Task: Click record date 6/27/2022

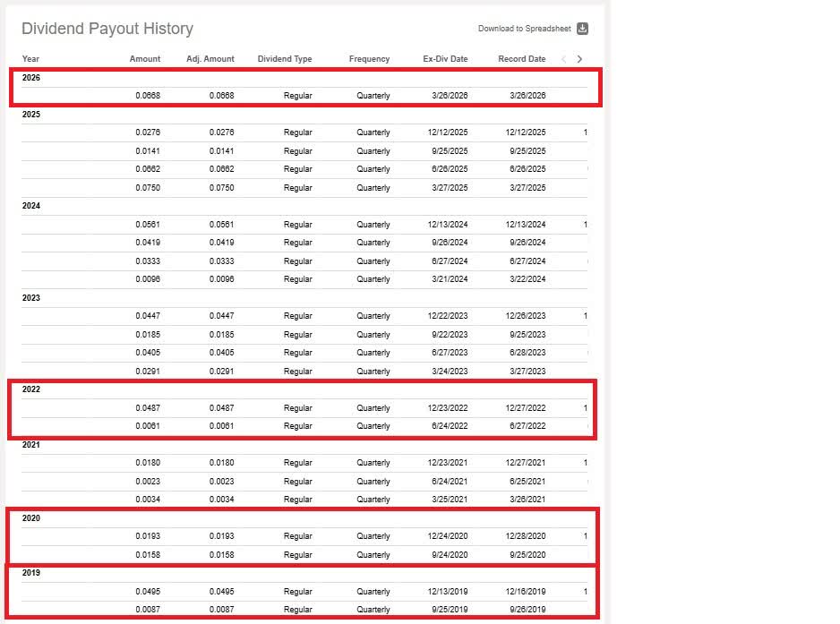Action: click(527, 426)
